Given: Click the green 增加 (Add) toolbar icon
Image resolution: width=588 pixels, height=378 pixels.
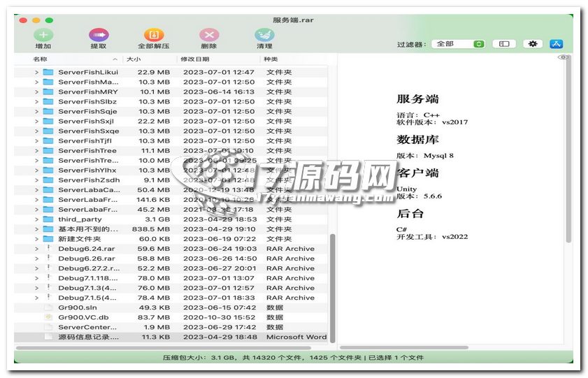Looking at the screenshot, I should pos(43,35).
